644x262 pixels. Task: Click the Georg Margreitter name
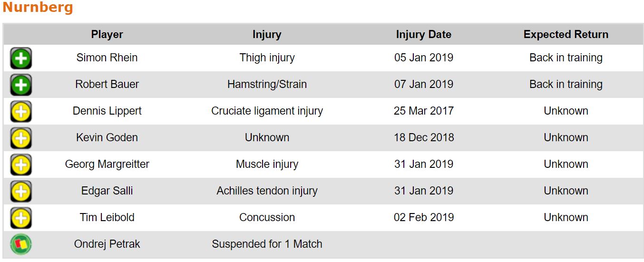point(107,165)
